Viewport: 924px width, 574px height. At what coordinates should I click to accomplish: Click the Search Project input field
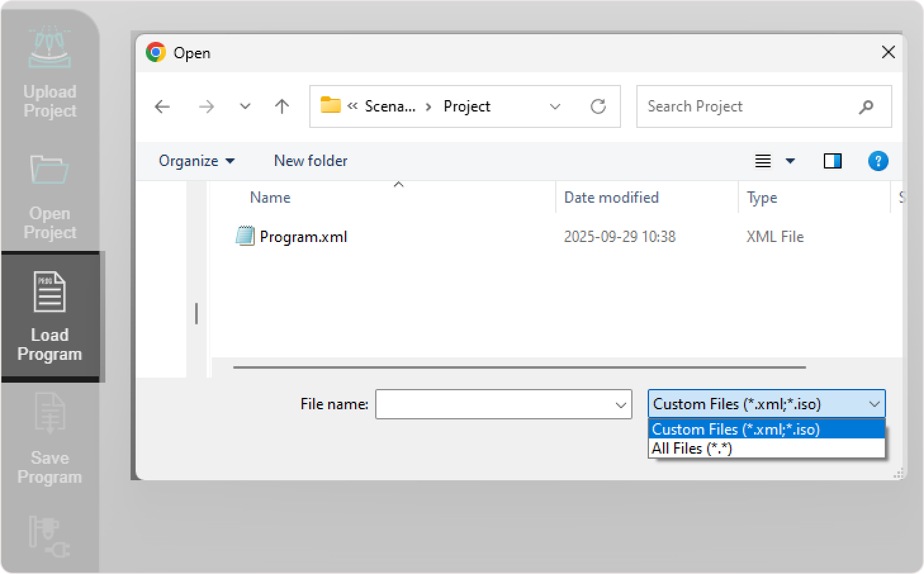coord(748,106)
